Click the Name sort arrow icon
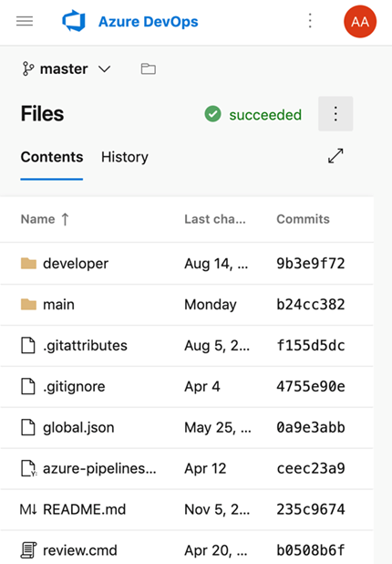Image resolution: width=392 pixels, height=564 pixels. point(65,219)
